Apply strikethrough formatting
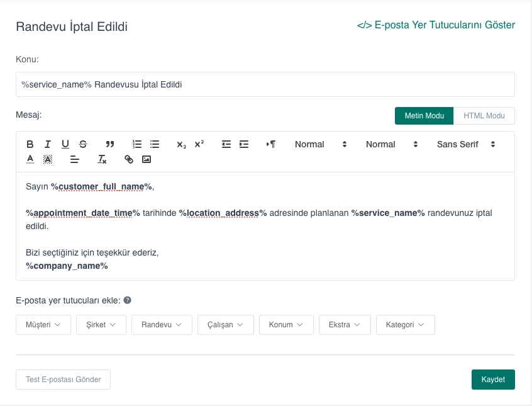 pos(82,144)
